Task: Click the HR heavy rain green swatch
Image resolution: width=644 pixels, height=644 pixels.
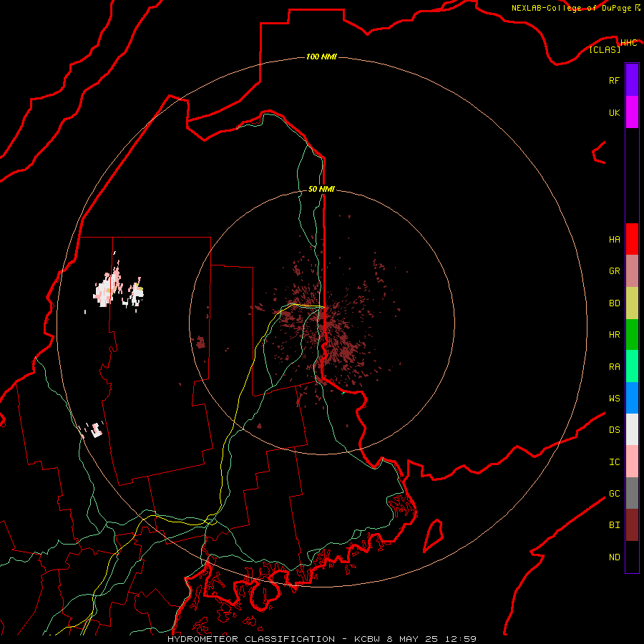Action: pyautogui.click(x=632, y=335)
